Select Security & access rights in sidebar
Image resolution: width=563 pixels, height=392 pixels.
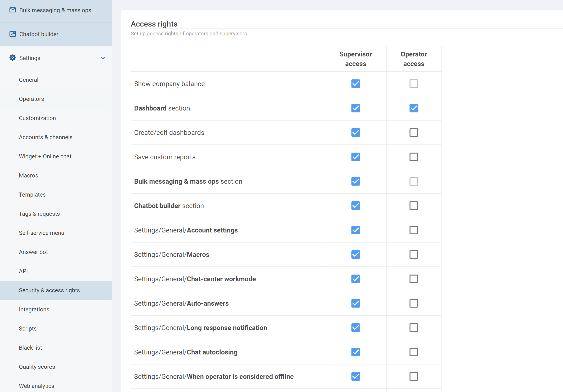[49, 290]
